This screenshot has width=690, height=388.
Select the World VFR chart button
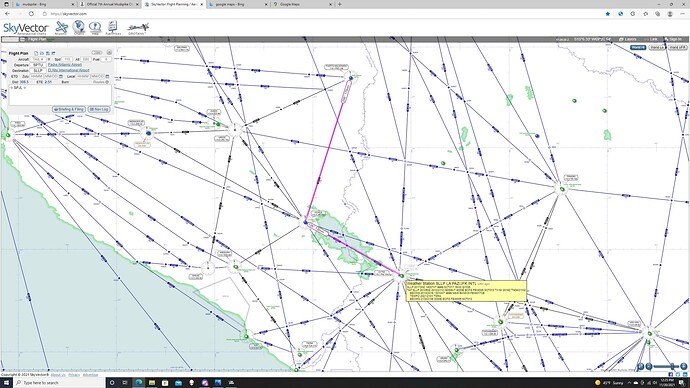pos(677,47)
